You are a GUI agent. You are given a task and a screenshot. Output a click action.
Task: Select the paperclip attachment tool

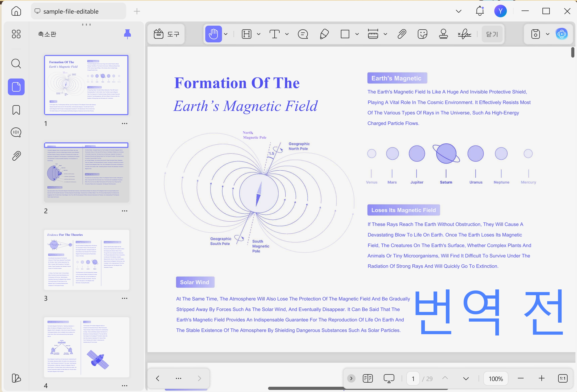pos(402,34)
